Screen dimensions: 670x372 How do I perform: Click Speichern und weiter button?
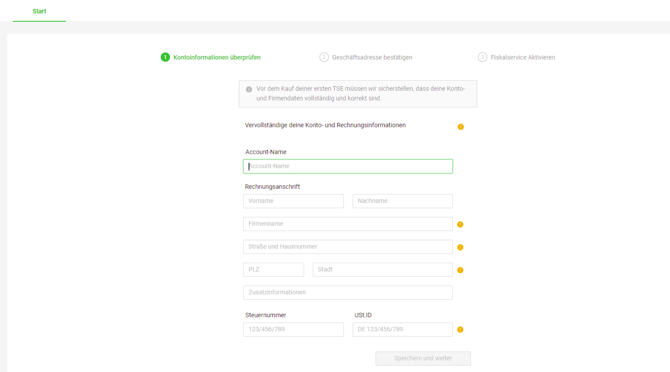pos(423,358)
